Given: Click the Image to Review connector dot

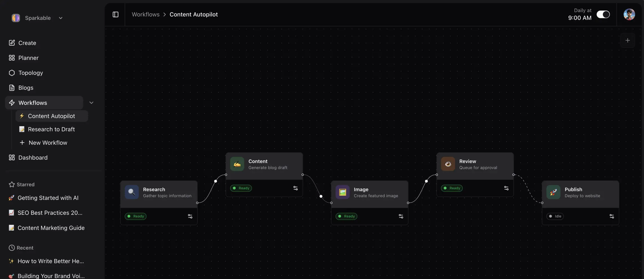Looking at the screenshot, I should point(426,181).
